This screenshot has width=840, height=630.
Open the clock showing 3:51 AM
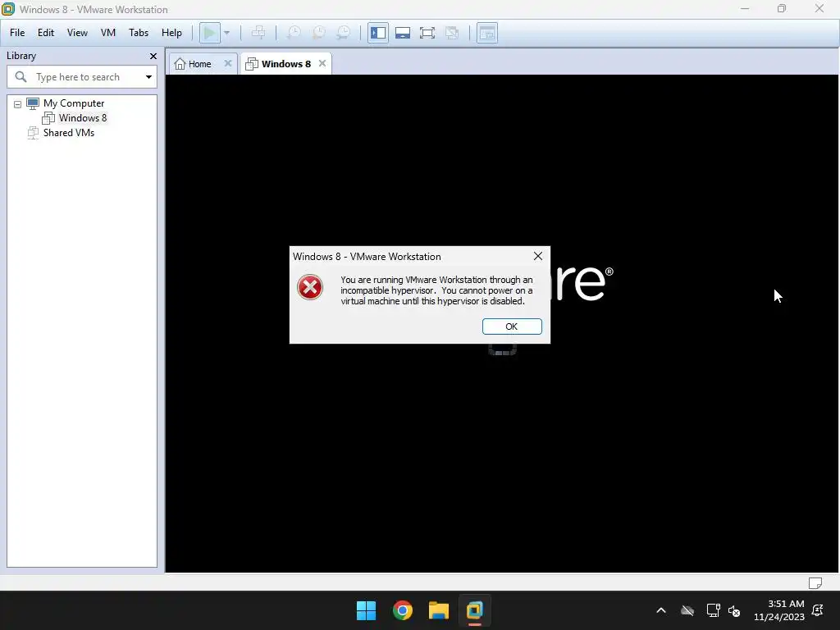pyautogui.click(x=779, y=610)
